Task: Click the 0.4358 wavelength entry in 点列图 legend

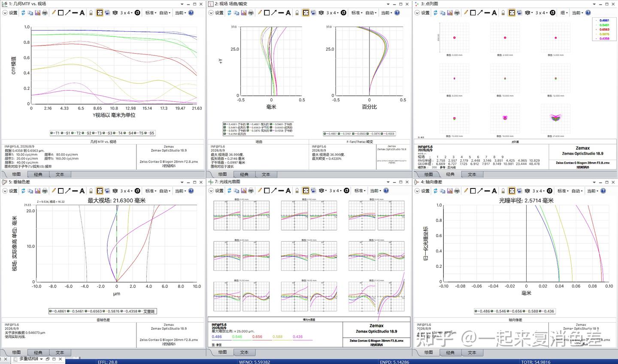Action: click(x=604, y=39)
